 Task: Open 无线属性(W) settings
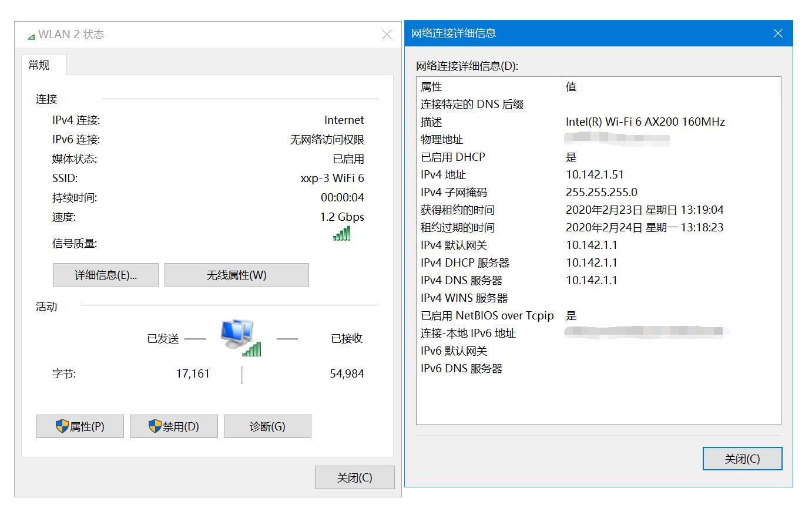[236, 274]
